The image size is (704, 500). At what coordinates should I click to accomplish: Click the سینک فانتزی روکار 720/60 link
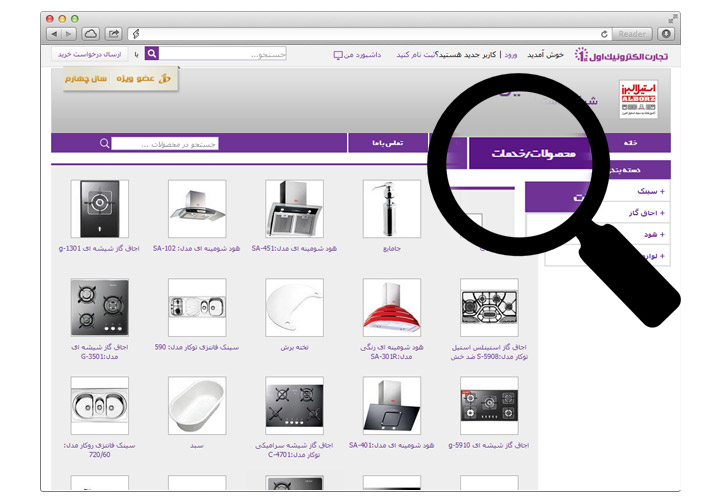click(99, 450)
